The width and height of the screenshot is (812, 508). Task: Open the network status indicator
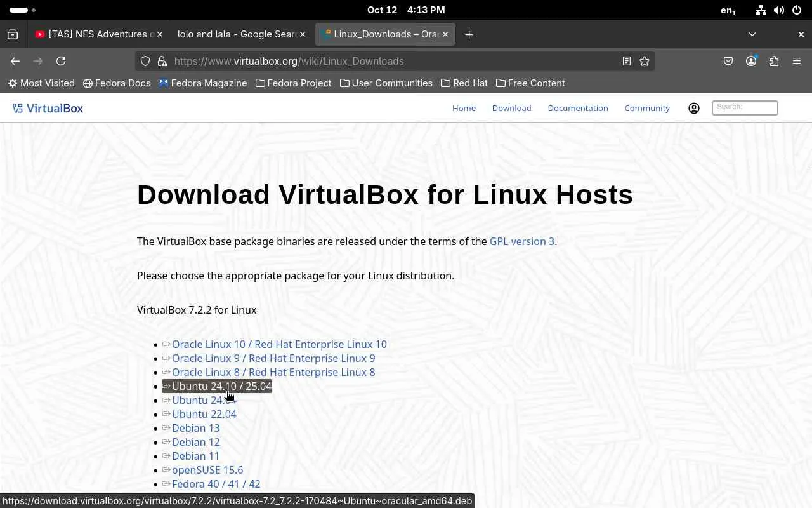(761, 10)
